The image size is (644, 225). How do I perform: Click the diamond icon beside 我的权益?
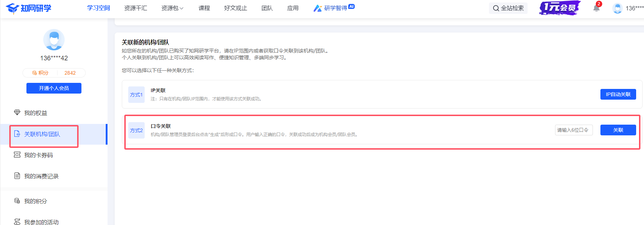(x=17, y=113)
